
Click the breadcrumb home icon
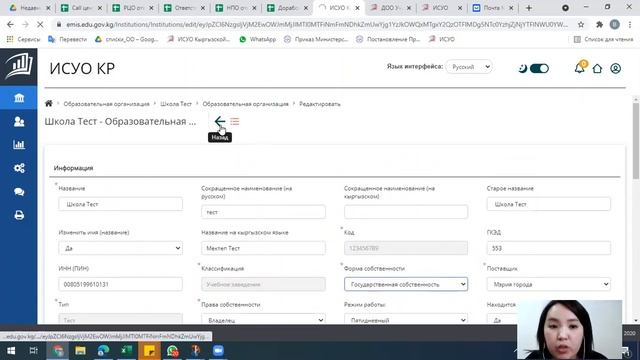click(49, 104)
